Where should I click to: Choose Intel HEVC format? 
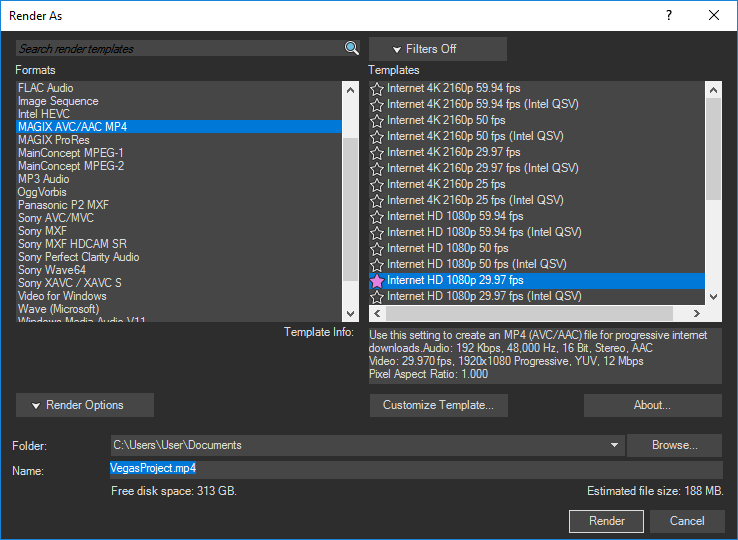(179, 114)
